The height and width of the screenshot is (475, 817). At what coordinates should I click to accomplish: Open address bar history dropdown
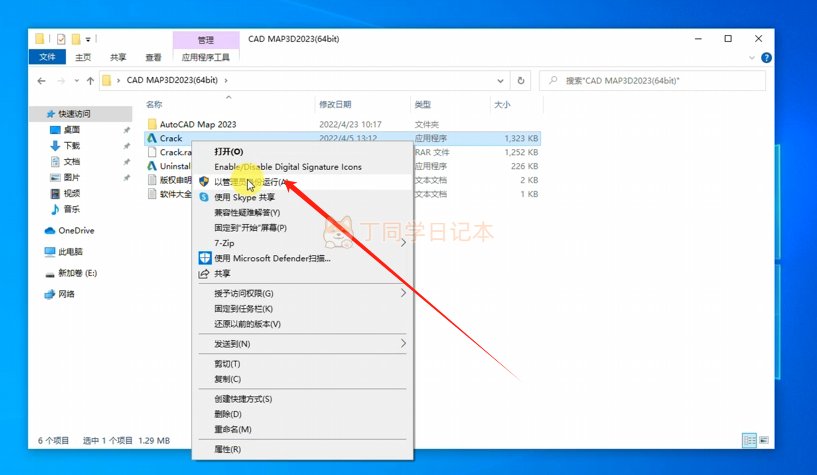(x=500, y=81)
